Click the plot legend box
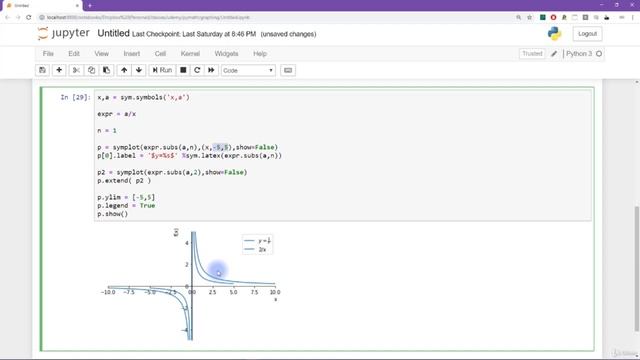640x360 pixels. click(x=257, y=245)
